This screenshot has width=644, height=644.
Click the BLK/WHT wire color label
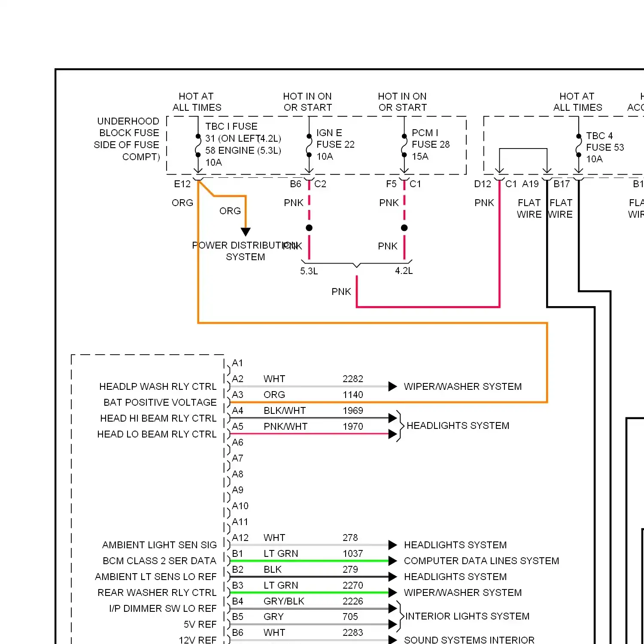284,410
